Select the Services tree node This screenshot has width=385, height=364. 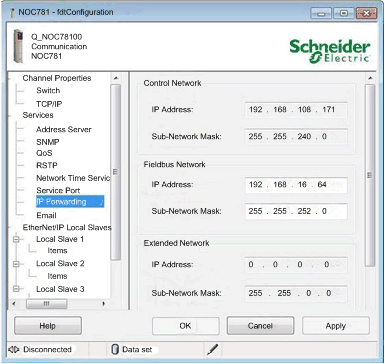pyautogui.click(x=38, y=115)
